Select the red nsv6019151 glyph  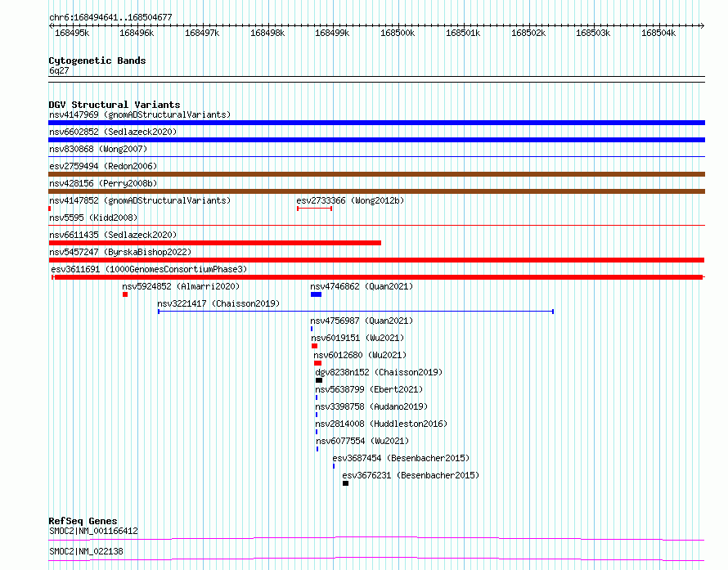[x=314, y=346]
